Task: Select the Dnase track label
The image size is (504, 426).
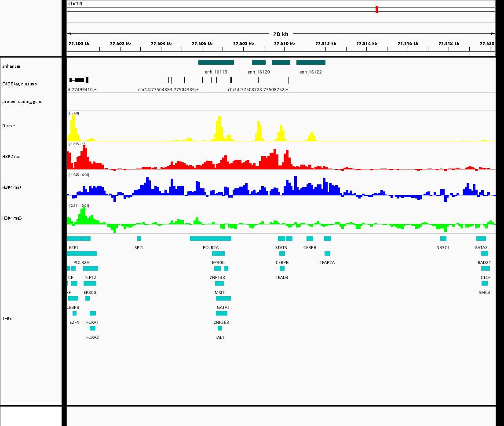Action: pyautogui.click(x=8, y=126)
